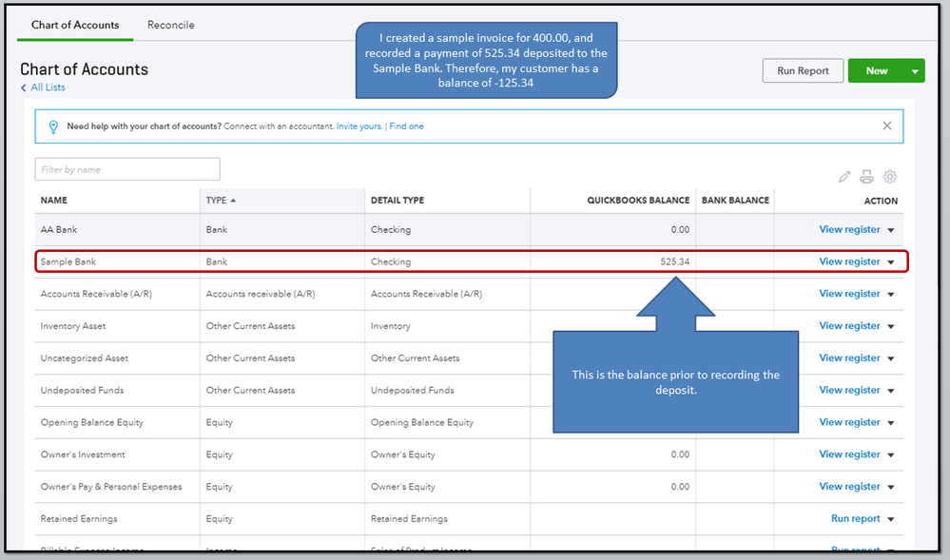
Task: Select the Undeposited Funds account name
Action: (83, 391)
